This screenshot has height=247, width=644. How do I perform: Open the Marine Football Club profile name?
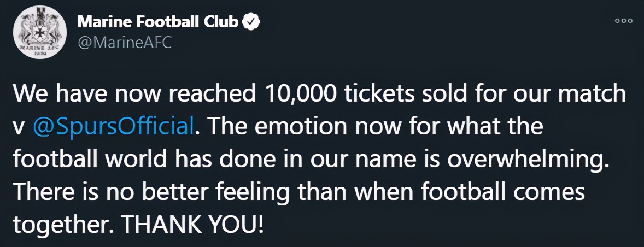[x=159, y=22]
